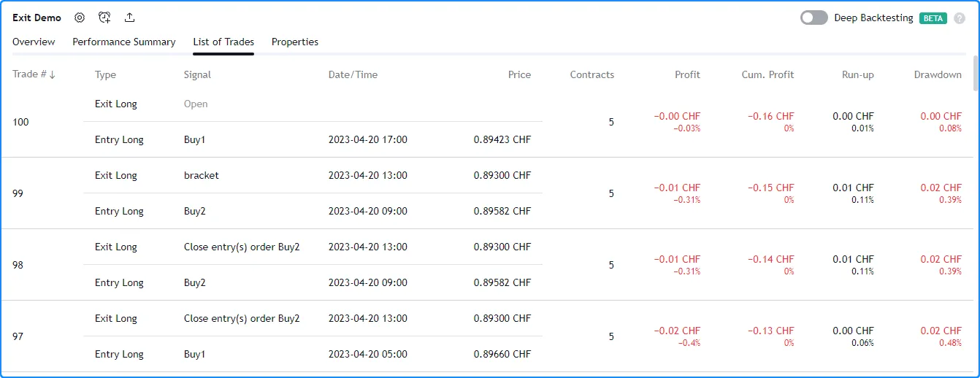Click the export data upload icon
This screenshot has height=378, width=980.
click(x=129, y=18)
